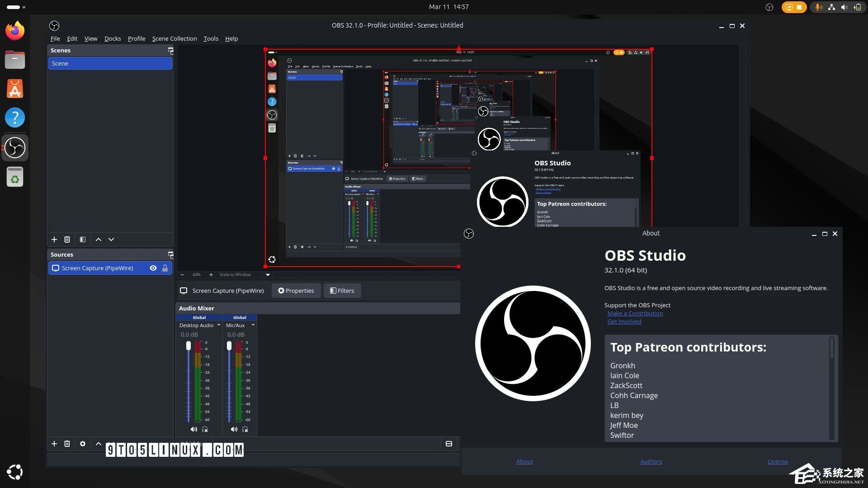The width and height of the screenshot is (868, 488).
Task: Open the screen sharing indicator in top bar
Action: click(794, 7)
